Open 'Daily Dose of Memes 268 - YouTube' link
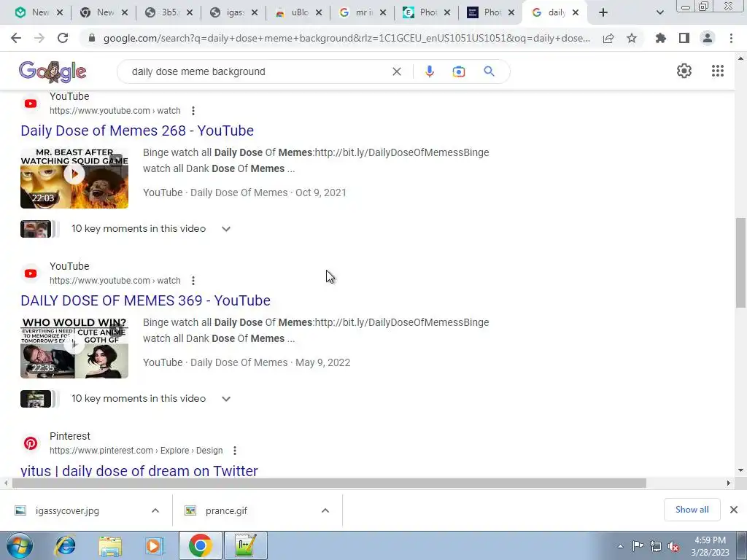 (x=137, y=131)
